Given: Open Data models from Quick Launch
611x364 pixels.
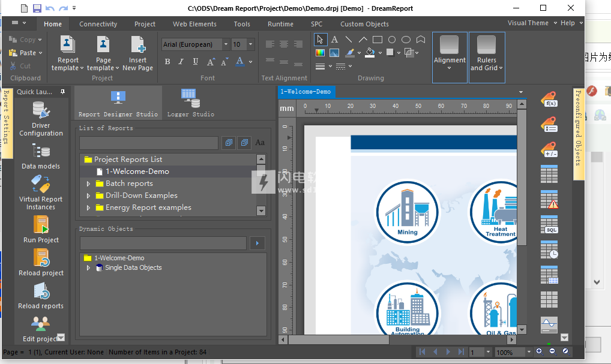Looking at the screenshot, I should point(41,157).
